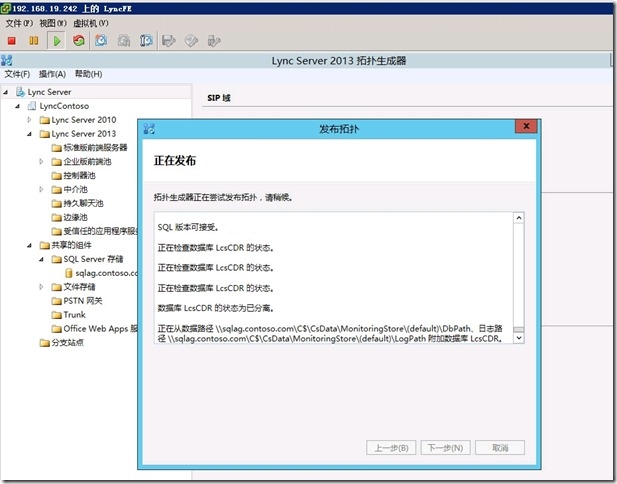
Task: Collapse the LyncContoso tree node
Action: click(x=17, y=106)
